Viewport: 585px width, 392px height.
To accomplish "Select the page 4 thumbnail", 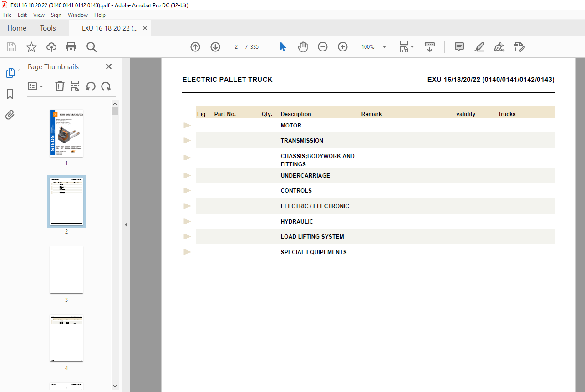I will click(66, 338).
